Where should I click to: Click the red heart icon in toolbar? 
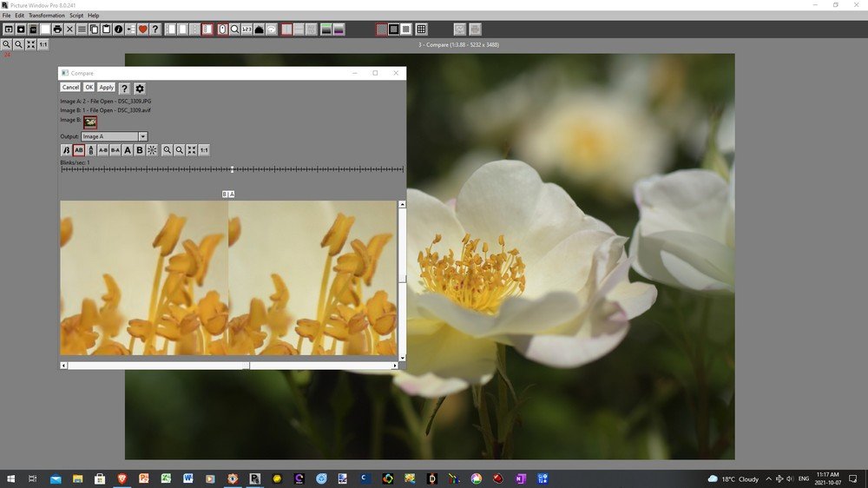coord(143,30)
